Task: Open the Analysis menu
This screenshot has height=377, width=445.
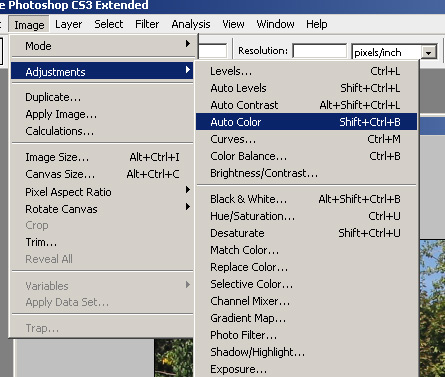Action: tap(191, 24)
